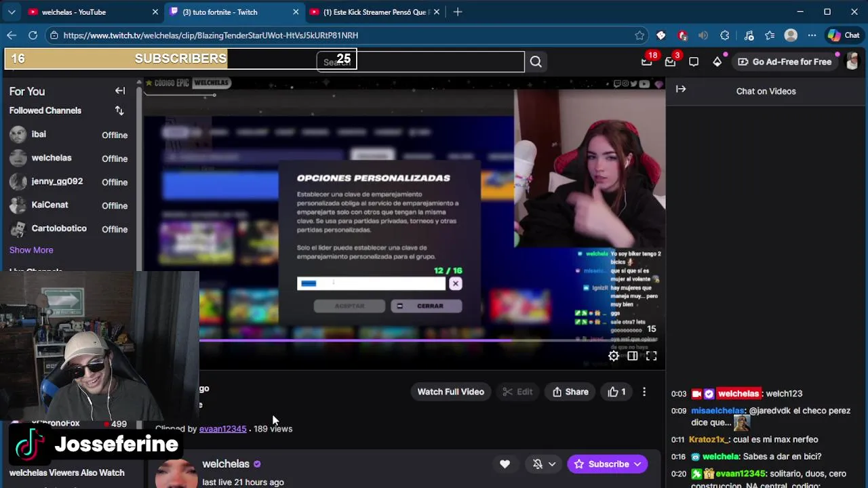Click the Kratoz1x_ username in chat
The width and height of the screenshot is (868, 488).
point(709,440)
